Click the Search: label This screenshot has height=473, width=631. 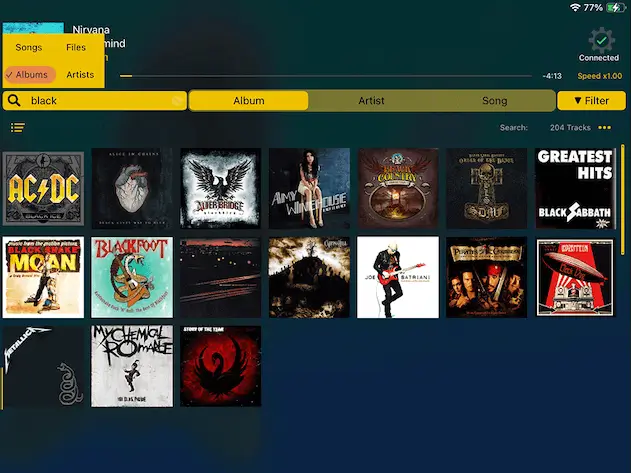pos(513,128)
